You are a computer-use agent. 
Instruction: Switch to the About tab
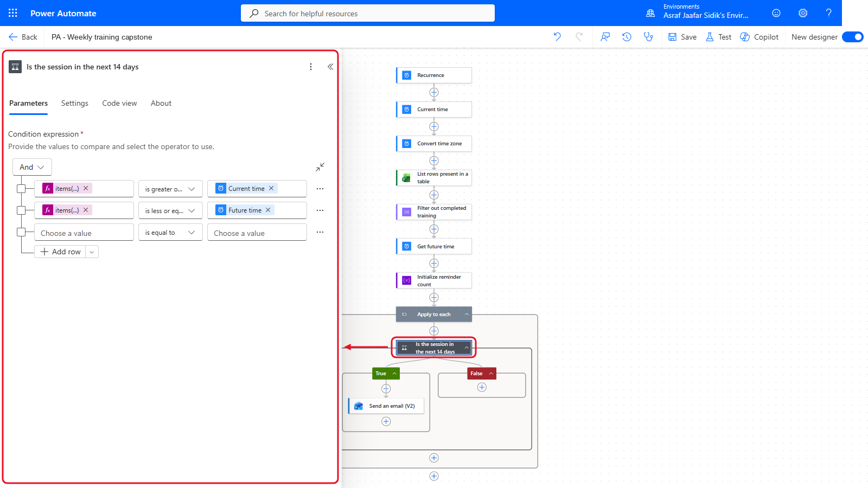pyautogui.click(x=161, y=103)
